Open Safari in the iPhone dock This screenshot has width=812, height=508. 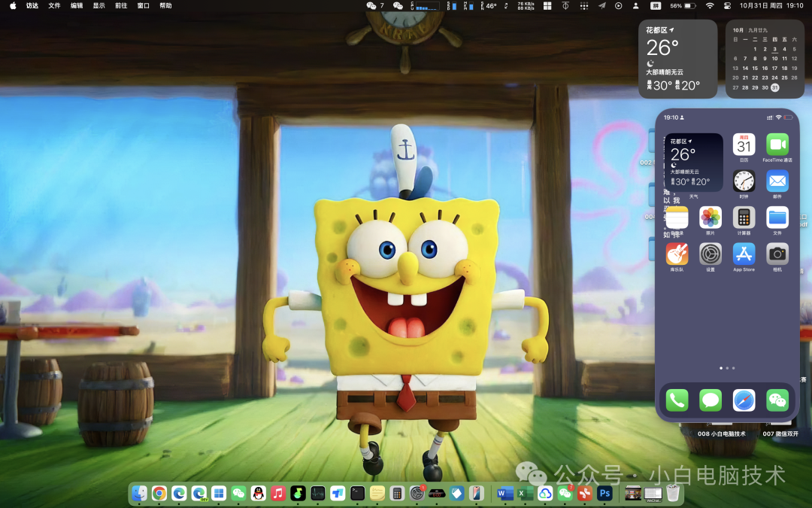744,400
